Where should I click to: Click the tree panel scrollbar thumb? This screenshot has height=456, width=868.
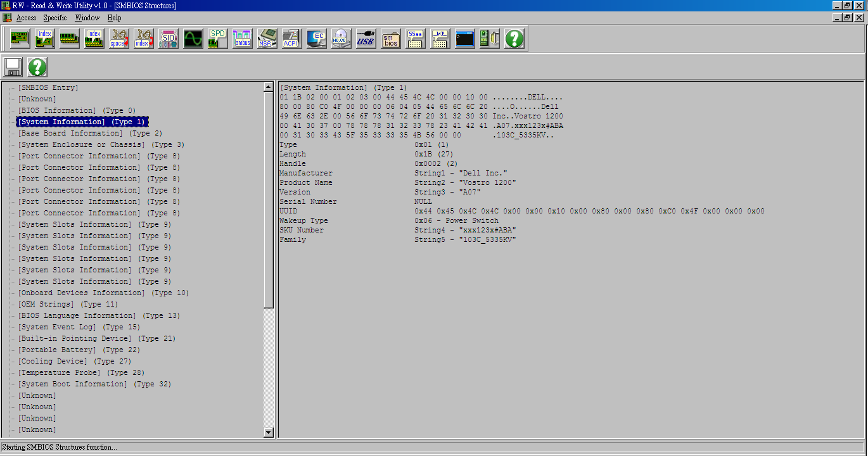269,200
